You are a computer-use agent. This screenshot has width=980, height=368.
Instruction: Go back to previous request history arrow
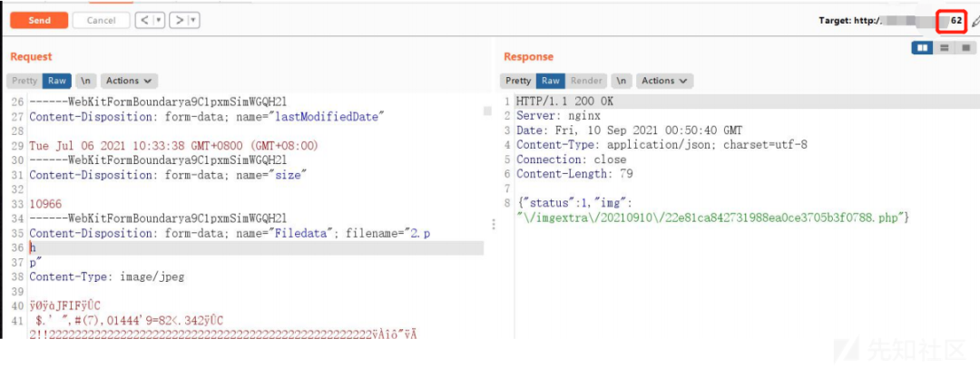(143, 20)
